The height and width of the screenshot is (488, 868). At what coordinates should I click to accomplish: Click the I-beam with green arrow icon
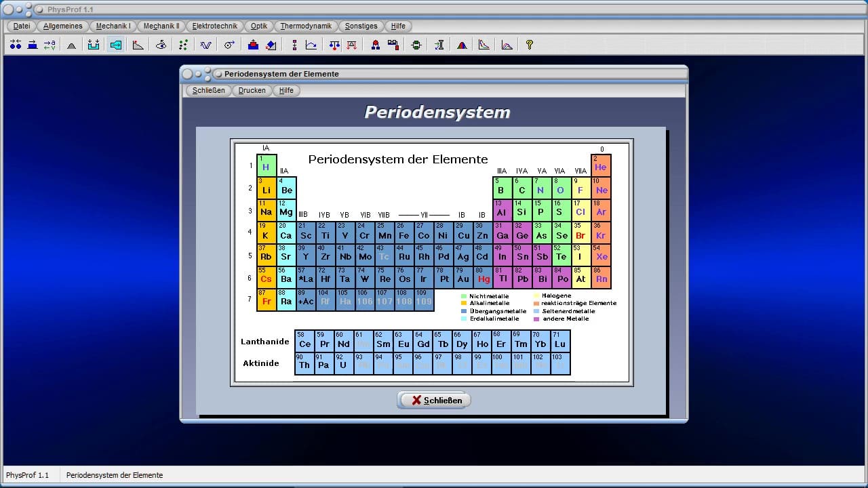tap(439, 45)
